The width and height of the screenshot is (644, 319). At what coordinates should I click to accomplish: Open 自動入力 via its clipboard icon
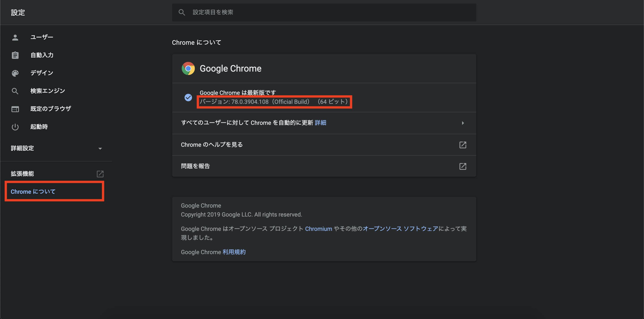(15, 55)
